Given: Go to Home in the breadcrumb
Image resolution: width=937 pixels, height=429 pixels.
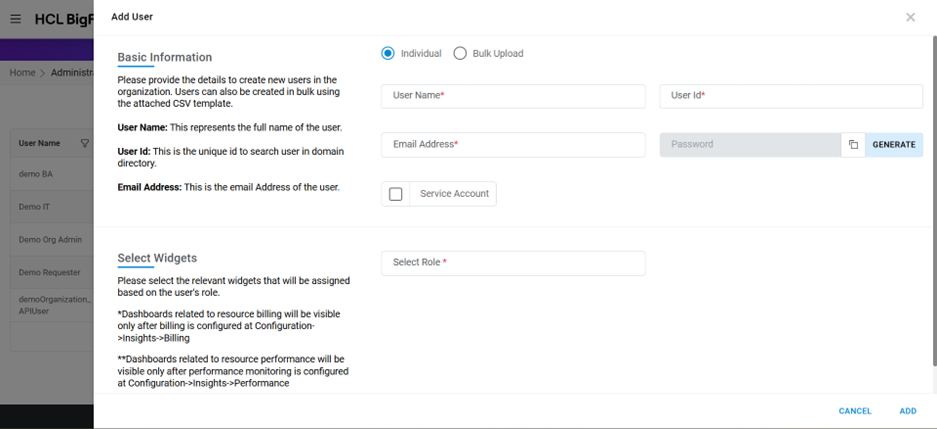Looking at the screenshot, I should 22,73.
